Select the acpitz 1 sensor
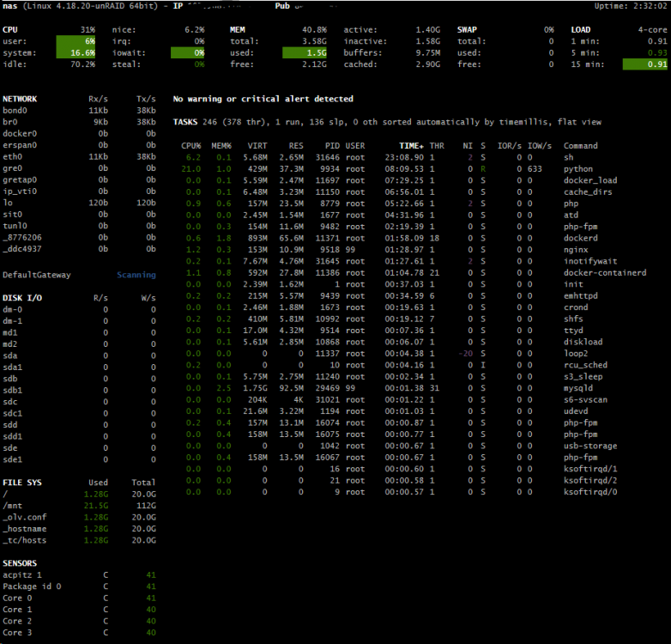The width and height of the screenshot is (671, 644). coord(22,575)
